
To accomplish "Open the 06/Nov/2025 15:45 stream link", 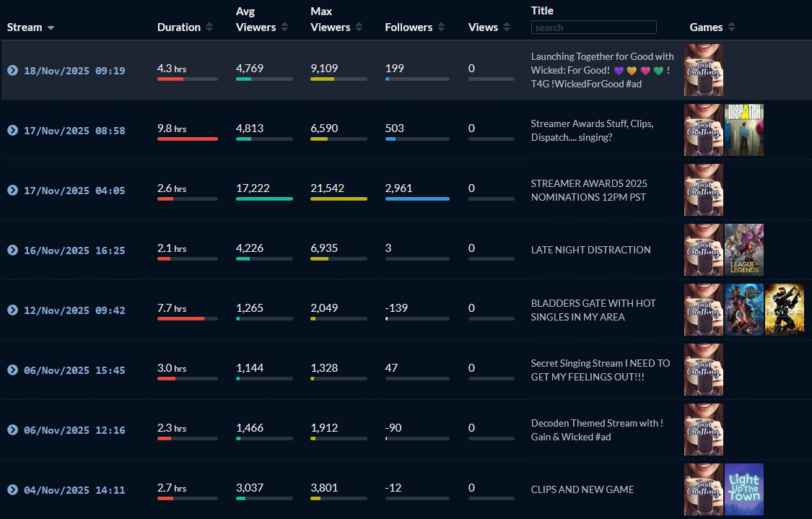I will click(74, 370).
